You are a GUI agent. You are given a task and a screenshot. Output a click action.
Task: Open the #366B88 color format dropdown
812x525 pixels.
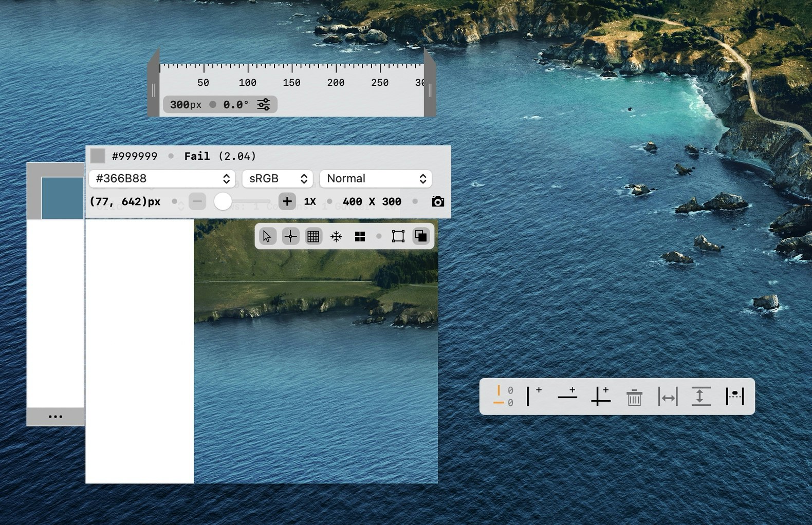click(x=162, y=178)
